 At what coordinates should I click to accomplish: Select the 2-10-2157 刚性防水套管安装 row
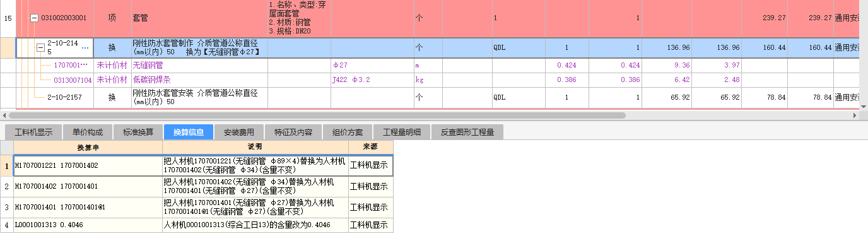(429, 98)
